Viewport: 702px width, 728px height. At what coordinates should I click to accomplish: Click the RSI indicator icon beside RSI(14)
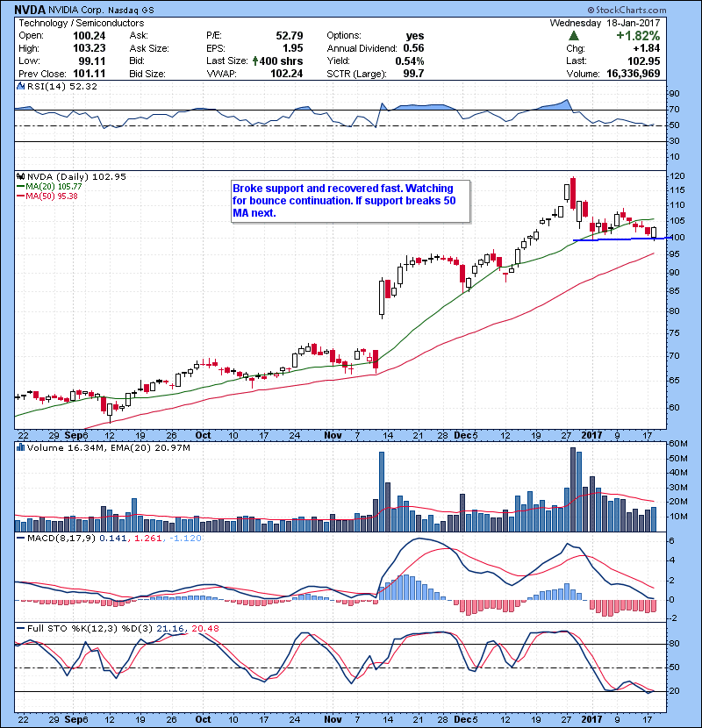click(x=20, y=86)
